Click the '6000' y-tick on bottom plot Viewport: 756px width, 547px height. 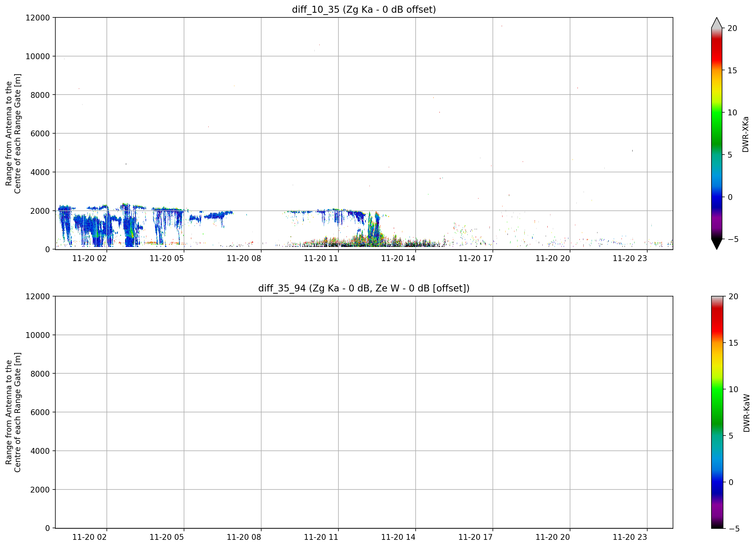point(40,412)
